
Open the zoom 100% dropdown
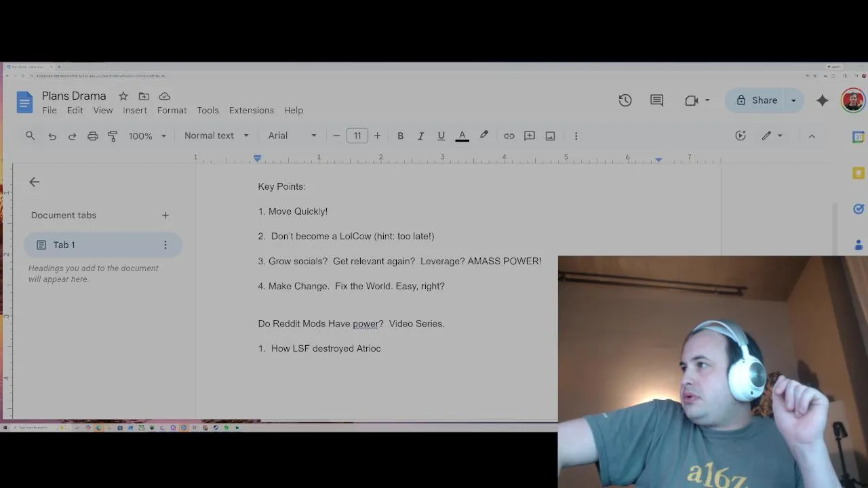click(147, 136)
